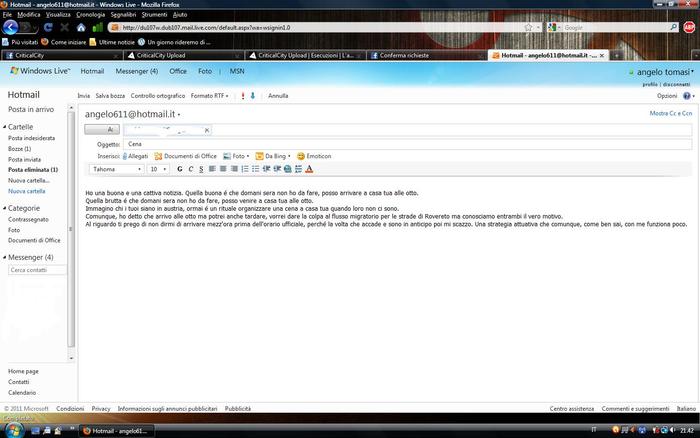Open the Da Bing dropdown

[273, 156]
